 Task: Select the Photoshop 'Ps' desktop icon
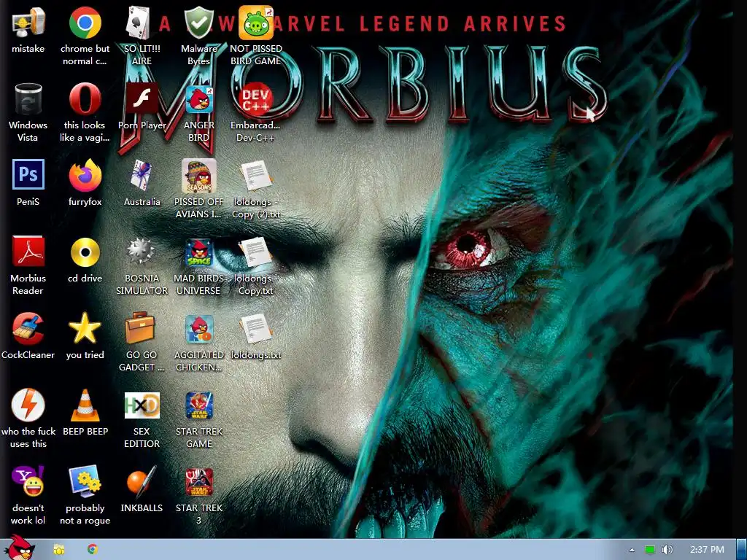pyautogui.click(x=28, y=174)
